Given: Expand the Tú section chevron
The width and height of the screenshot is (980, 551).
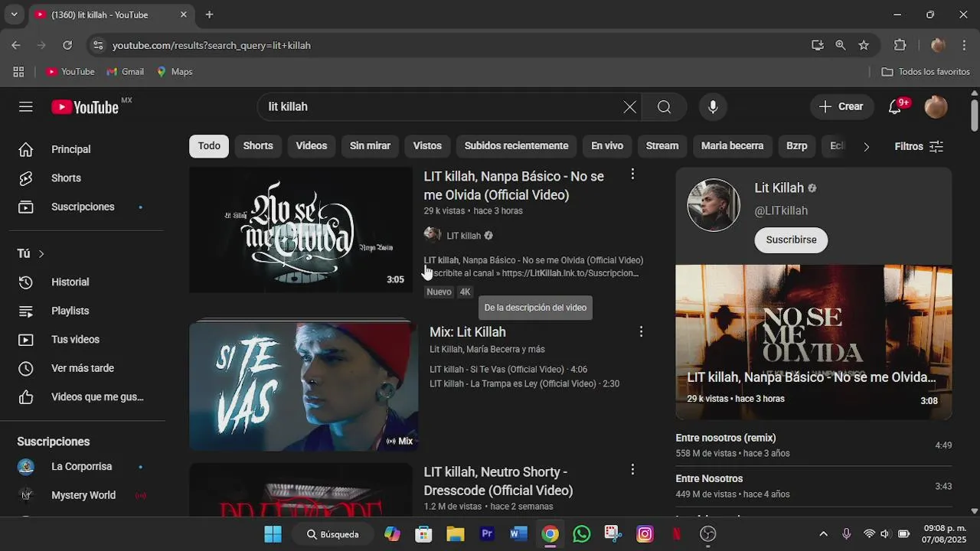Looking at the screenshot, I should pyautogui.click(x=41, y=253).
